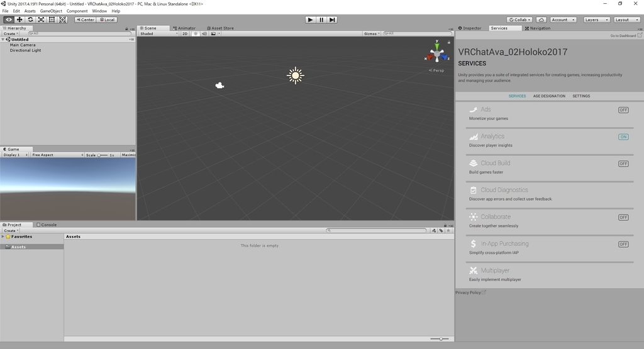The image size is (644, 349).
Task: Open the Gizmos dropdown
Action: tap(372, 34)
